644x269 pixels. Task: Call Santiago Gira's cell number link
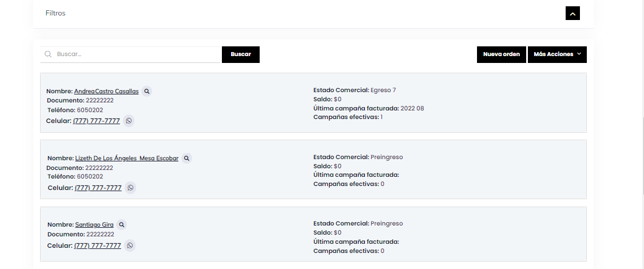(x=98, y=246)
